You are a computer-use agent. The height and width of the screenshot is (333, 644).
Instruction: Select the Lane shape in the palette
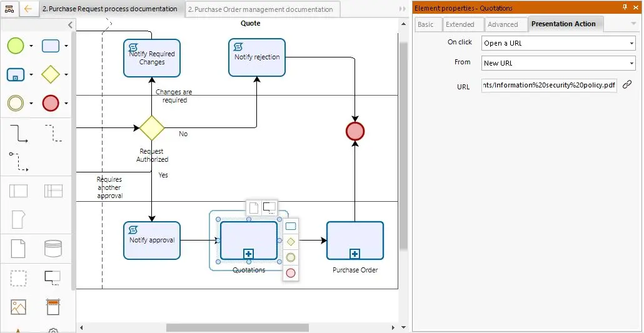[x=53, y=191]
